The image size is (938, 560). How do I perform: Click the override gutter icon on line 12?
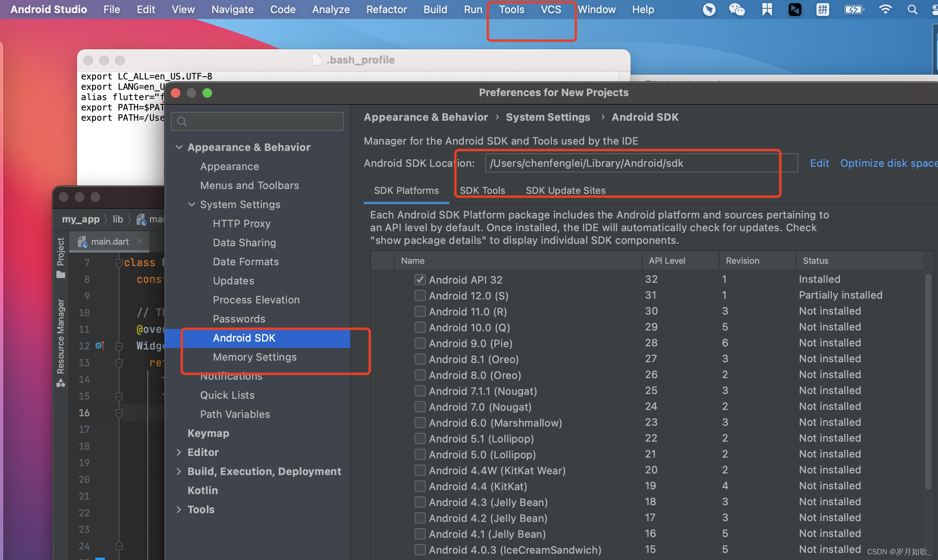tap(100, 346)
